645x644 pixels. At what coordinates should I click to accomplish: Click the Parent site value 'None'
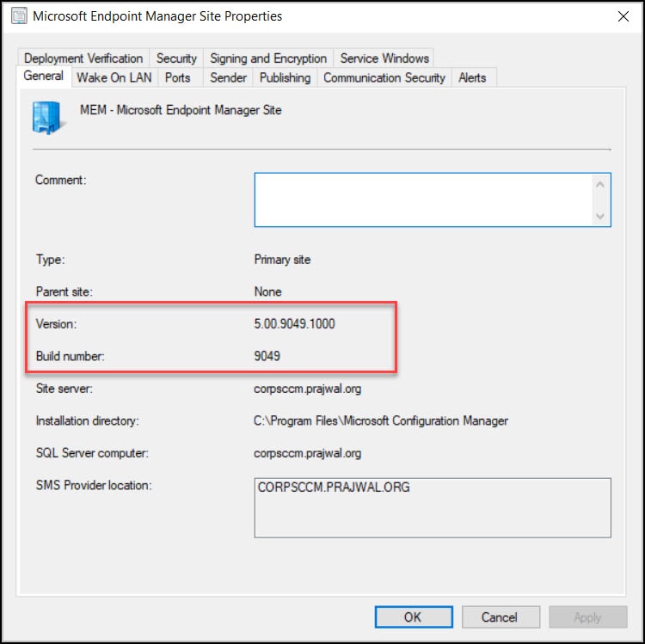pyautogui.click(x=267, y=292)
